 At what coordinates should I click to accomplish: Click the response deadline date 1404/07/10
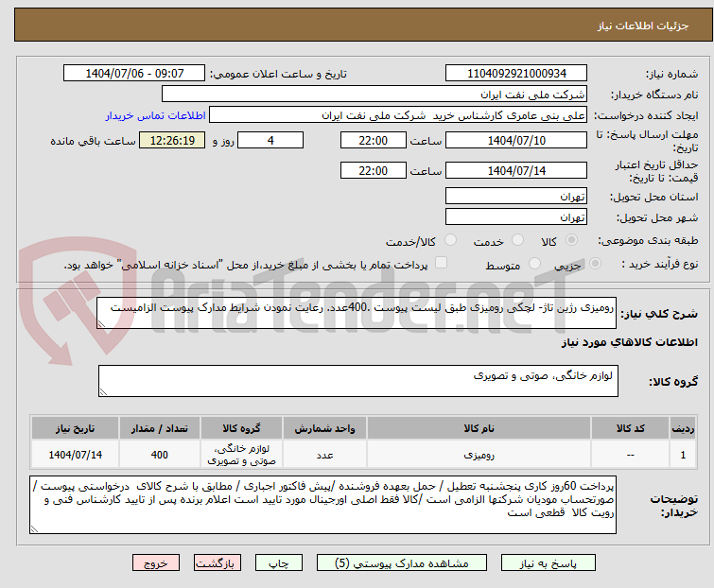coord(516,140)
